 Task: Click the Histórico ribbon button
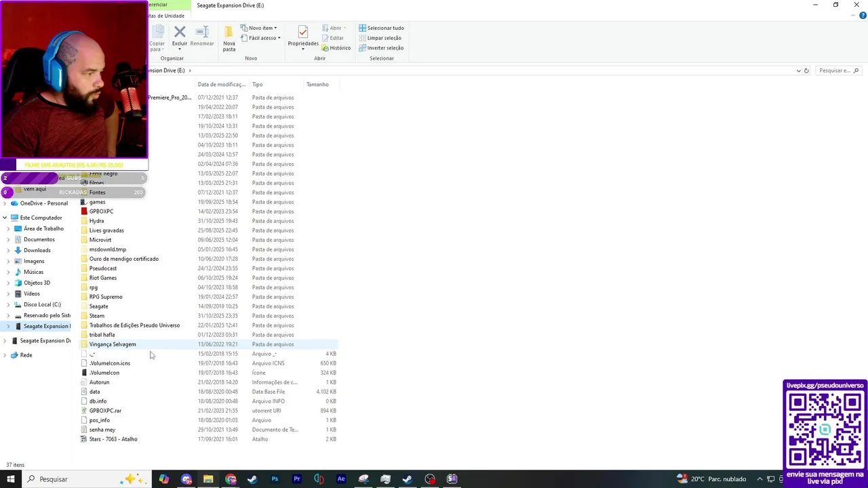coord(336,48)
